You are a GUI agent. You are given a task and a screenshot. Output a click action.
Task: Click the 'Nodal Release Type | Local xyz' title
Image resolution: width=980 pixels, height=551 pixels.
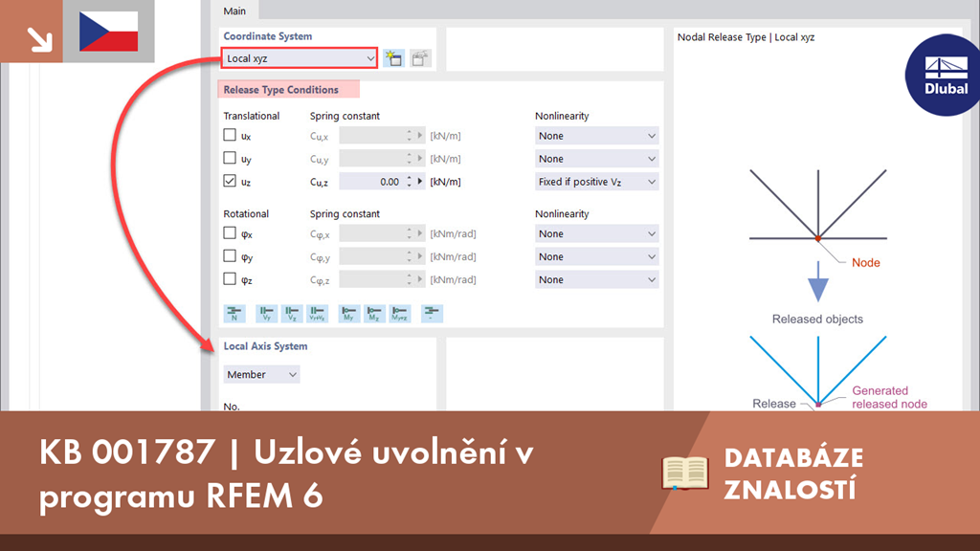click(x=746, y=37)
